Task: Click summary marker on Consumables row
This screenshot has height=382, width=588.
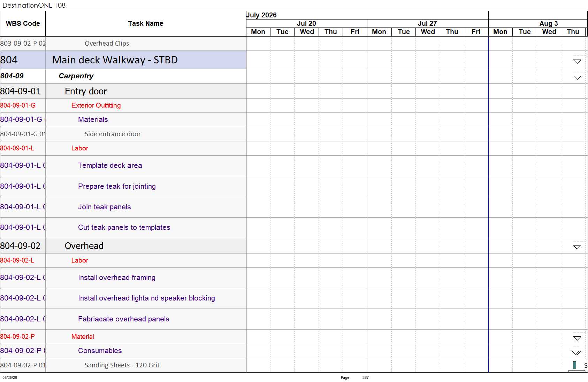Action: (x=576, y=352)
